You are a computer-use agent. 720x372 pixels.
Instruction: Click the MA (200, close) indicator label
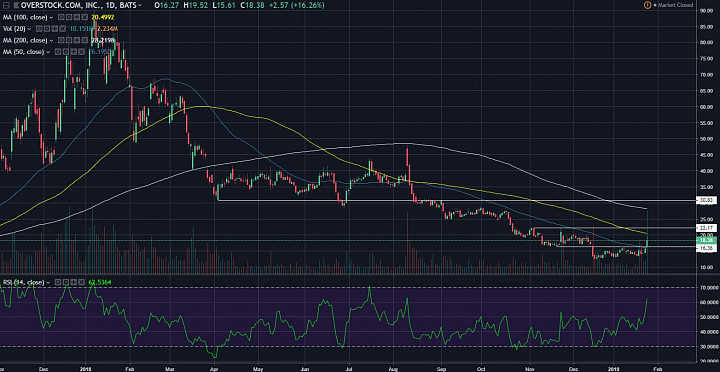[x=25, y=40]
